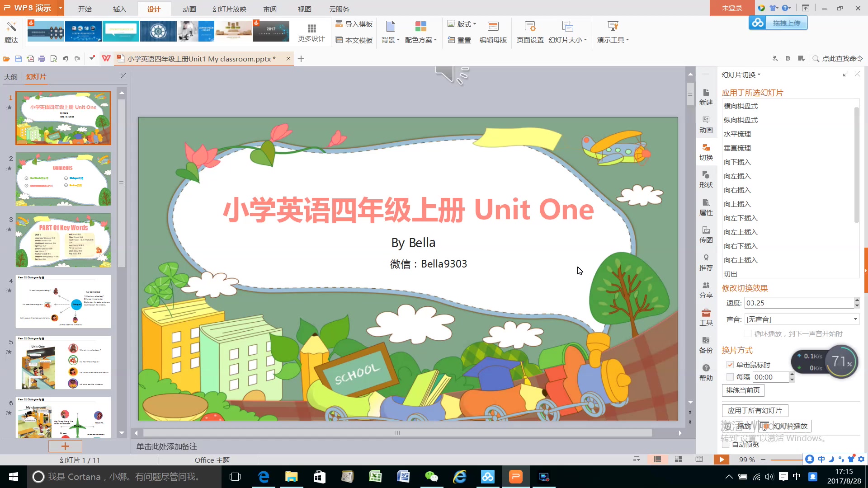Switch to Slide Show (幻灯片放映) tab
Viewport: 868px width, 488px height.
[x=229, y=9]
